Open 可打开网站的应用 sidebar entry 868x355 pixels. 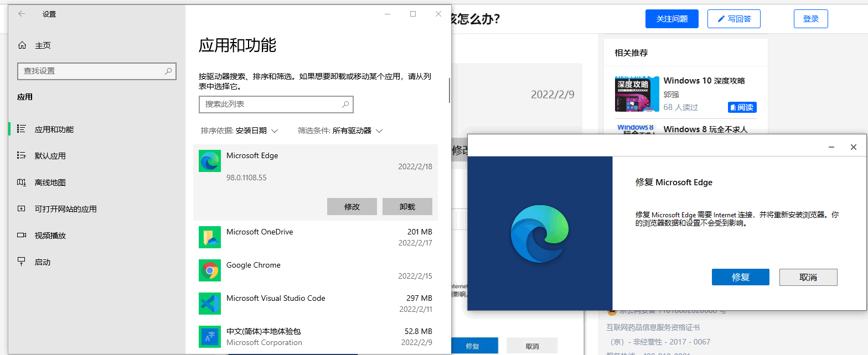point(65,209)
